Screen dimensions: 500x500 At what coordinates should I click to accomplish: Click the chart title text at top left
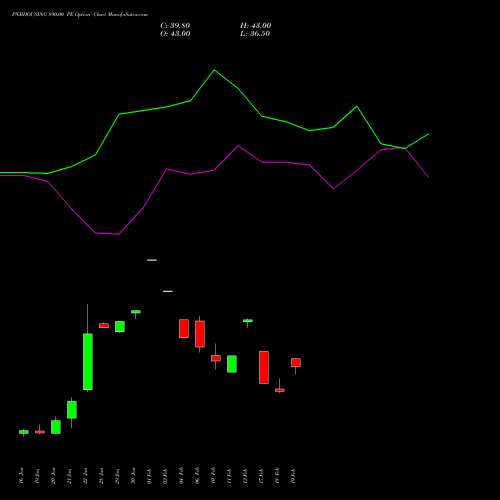80,15
